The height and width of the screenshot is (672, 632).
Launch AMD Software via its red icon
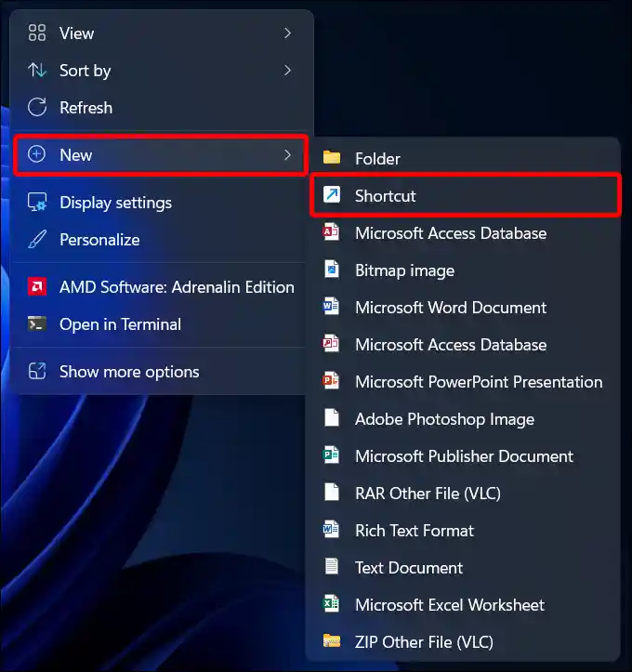pyautogui.click(x=37, y=286)
